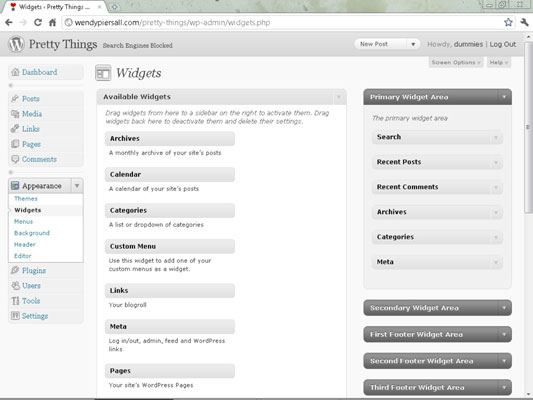The image size is (533, 400).
Task: Click the scrollbar down arrow
Action: pyautogui.click(x=528, y=394)
